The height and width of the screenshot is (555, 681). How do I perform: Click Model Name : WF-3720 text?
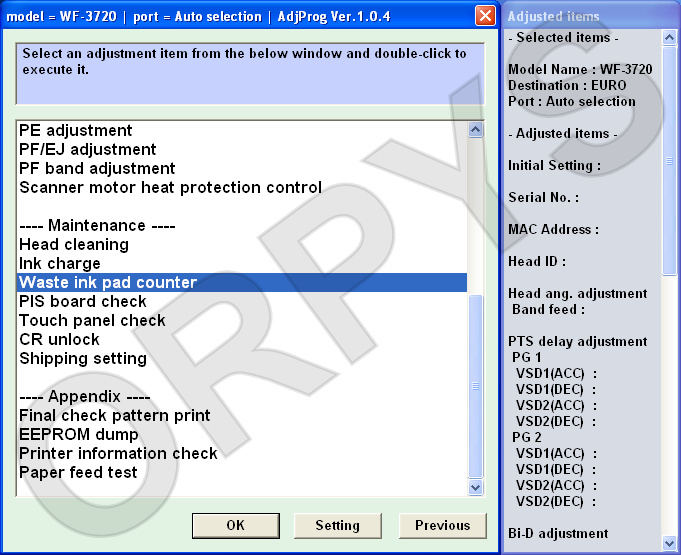coord(580,69)
